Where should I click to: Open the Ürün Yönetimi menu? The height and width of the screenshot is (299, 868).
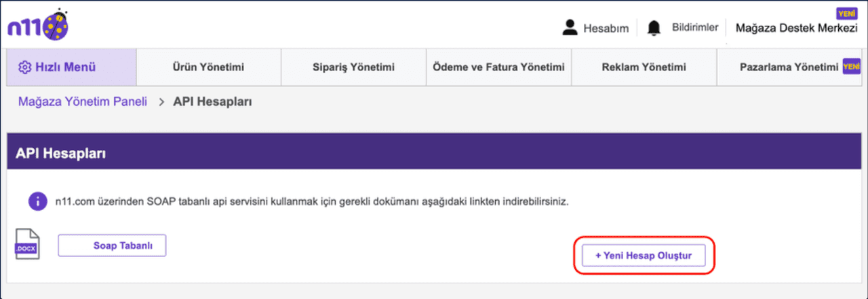point(209,67)
